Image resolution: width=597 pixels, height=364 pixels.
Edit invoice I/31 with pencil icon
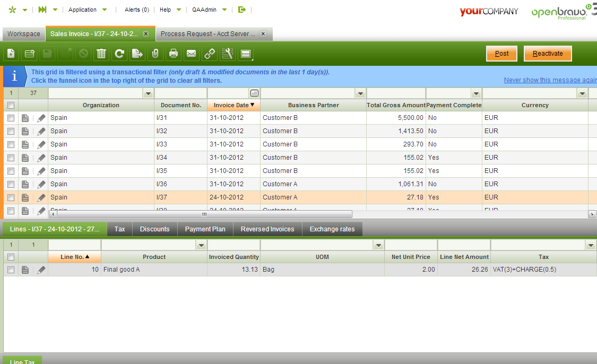(41, 118)
